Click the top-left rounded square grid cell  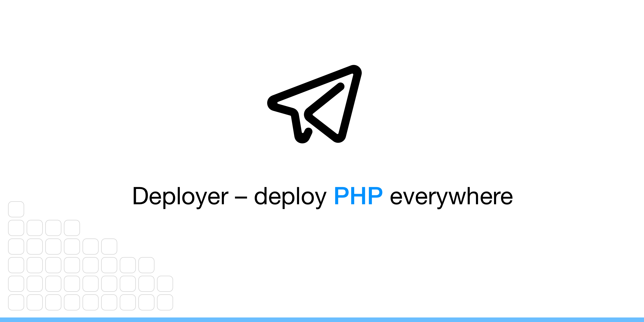[16, 209]
